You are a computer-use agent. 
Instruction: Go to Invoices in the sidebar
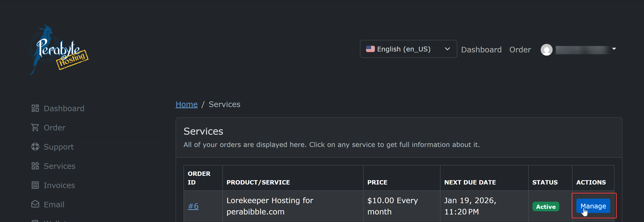coord(59,185)
